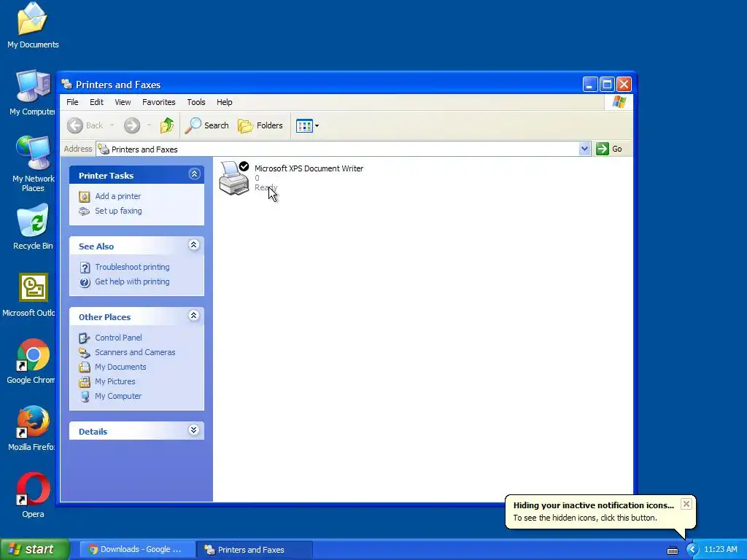This screenshot has height=560, width=747.
Task: Click Printers and Faxes taskbar button
Action: click(254, 550)
